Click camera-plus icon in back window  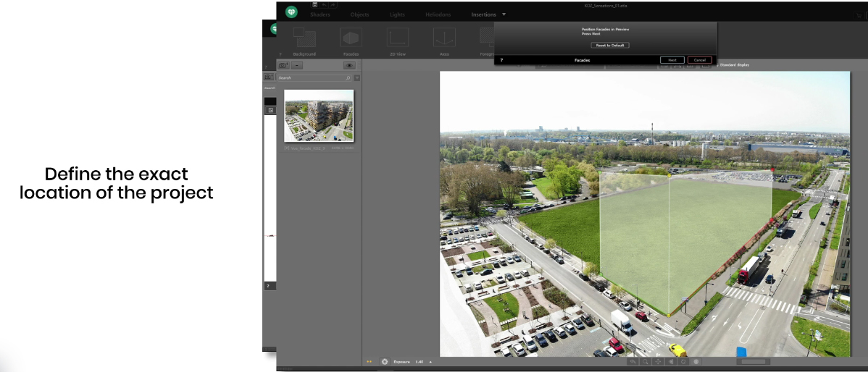pyautogui.click(x=269, y=77)
